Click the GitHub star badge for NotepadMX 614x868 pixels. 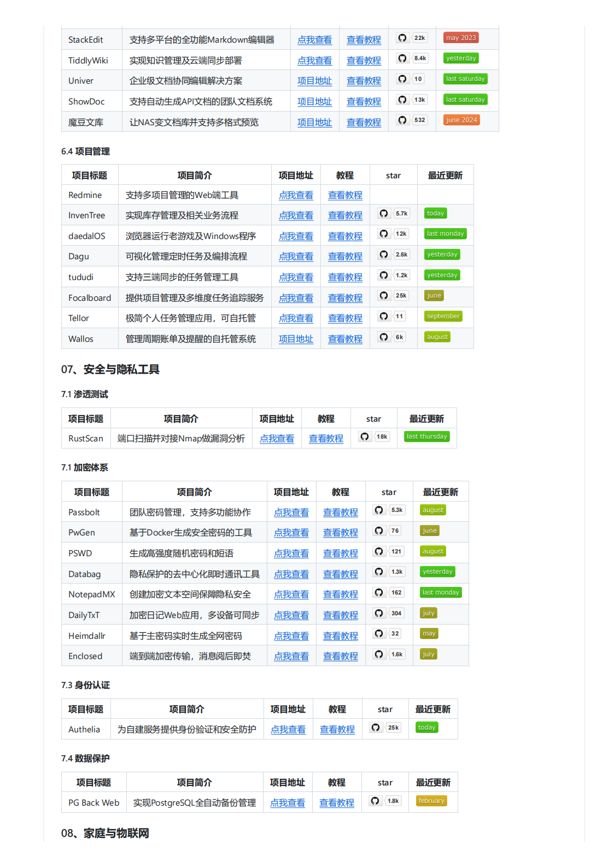point(389,592)
